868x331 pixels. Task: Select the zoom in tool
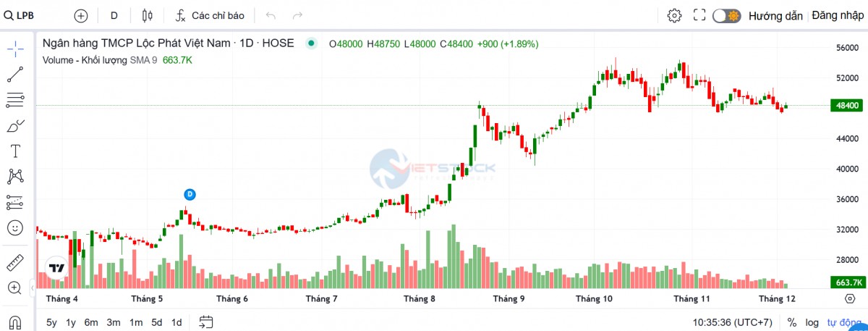15,288
